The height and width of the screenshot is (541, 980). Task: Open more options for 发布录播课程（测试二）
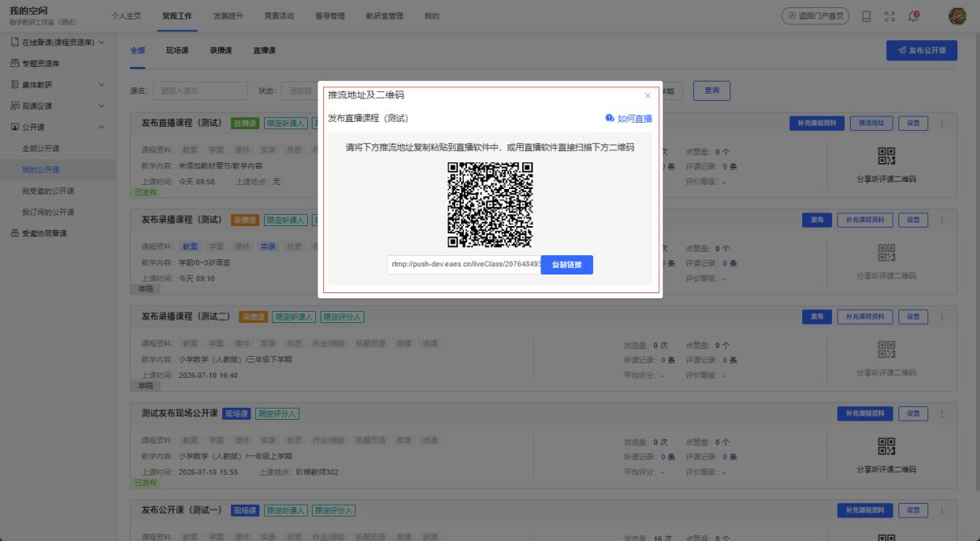(x=942, y=317)
